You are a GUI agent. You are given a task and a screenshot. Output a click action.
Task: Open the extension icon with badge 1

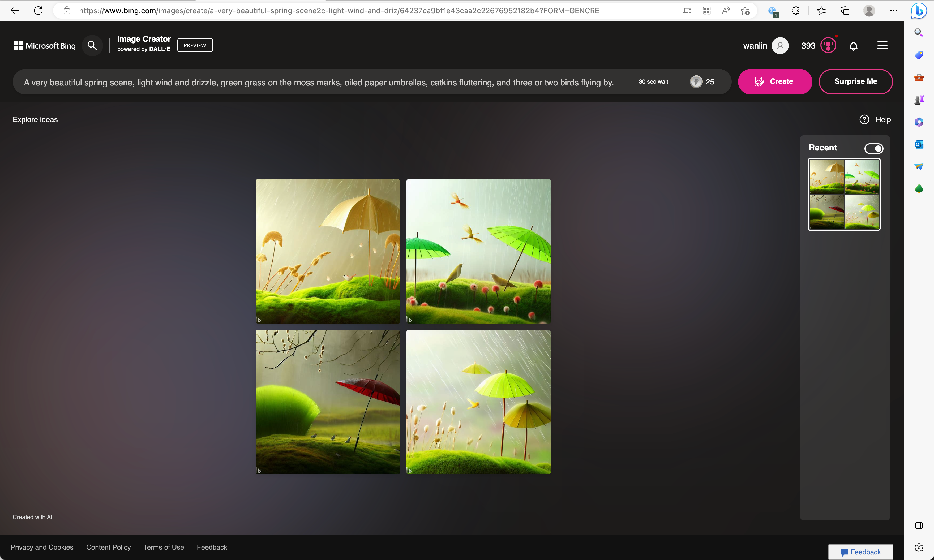tap(773, 11)
